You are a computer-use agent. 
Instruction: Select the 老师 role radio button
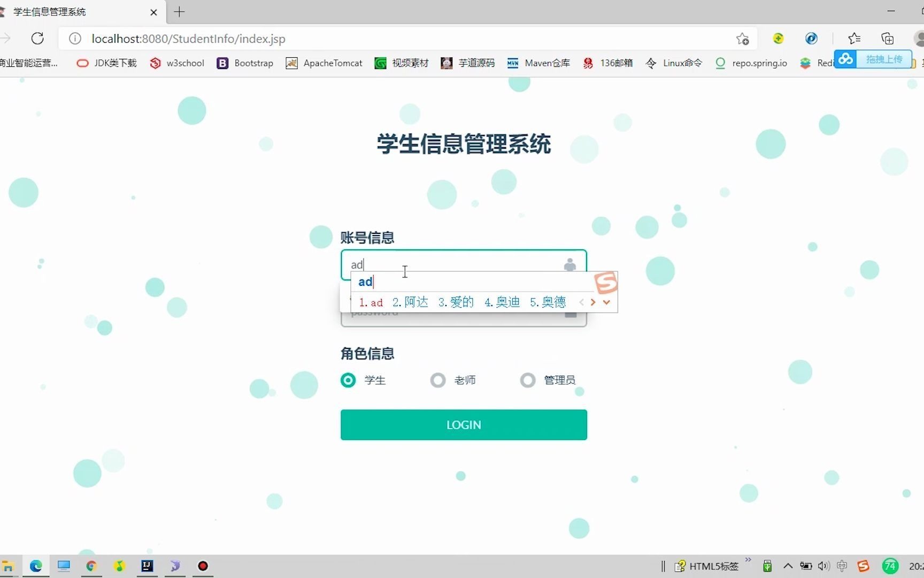pos(437,380)
